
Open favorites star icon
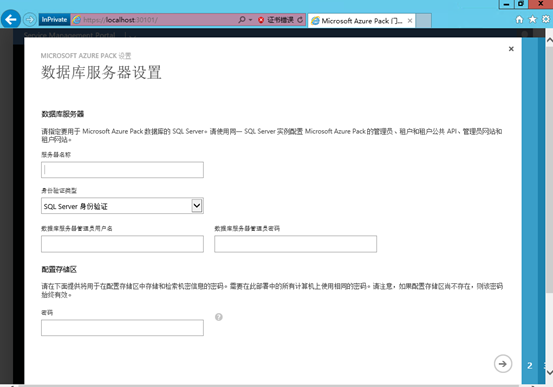tap(533, 19)
